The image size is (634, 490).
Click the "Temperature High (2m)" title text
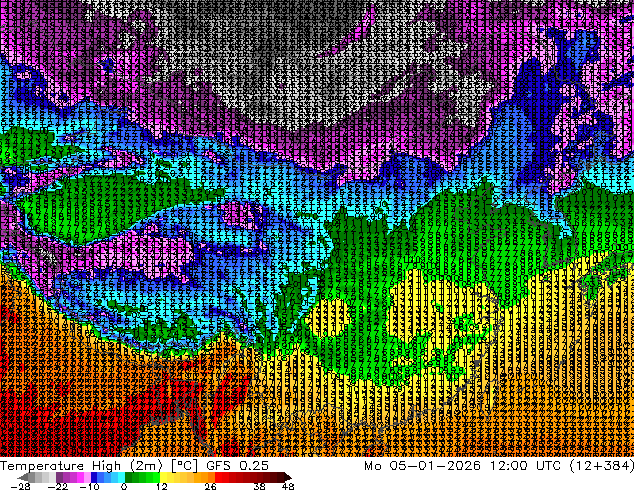(x=81, y=466)
